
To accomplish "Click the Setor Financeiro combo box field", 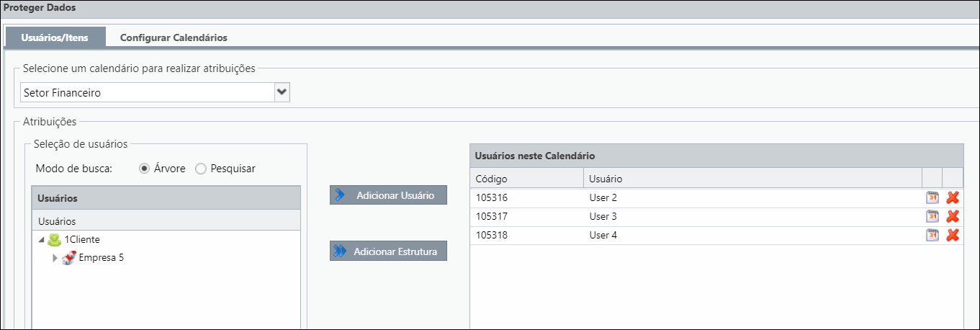I will tap(148, 92).
